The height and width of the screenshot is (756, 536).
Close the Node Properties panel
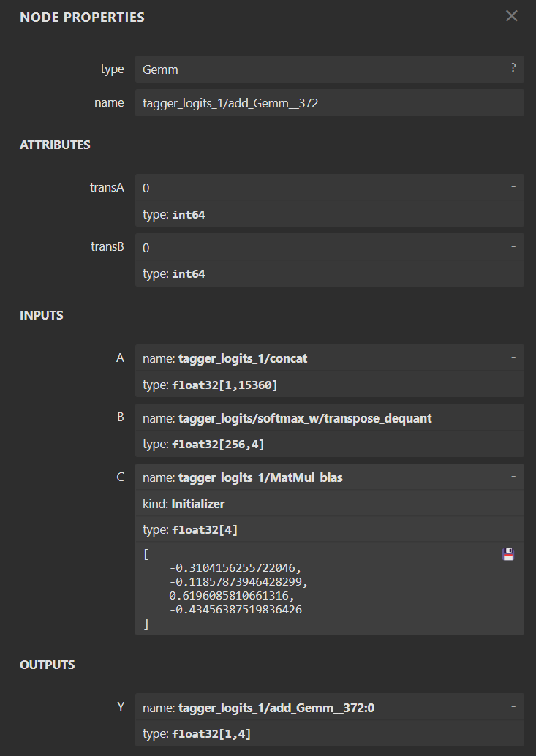click(511, 15)
